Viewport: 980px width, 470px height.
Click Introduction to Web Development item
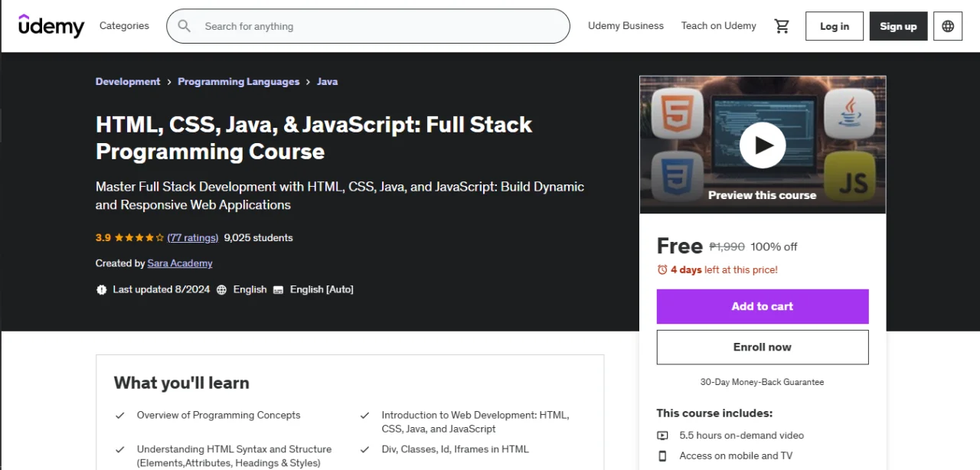(475, 422)
